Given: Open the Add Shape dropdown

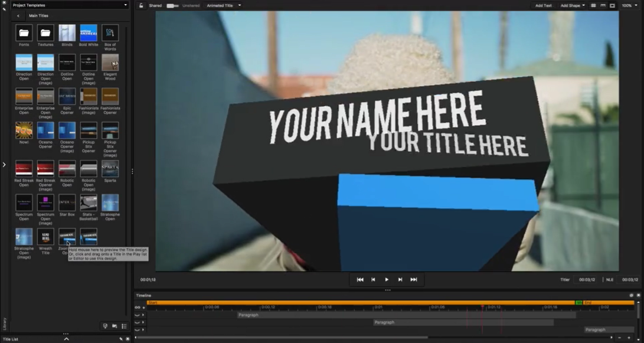Looking at the screenshot, I should [573, 5].
